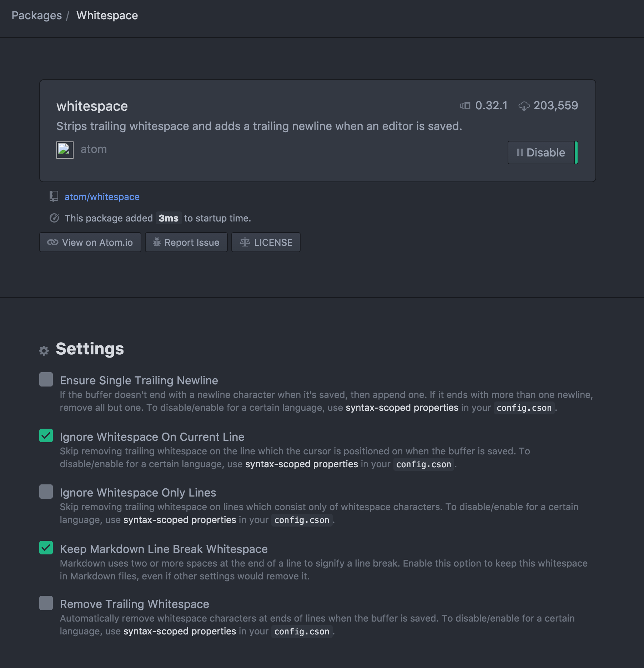Click the Remove Trailing Whitespace label
644x668 pixels.
(x=135, y=604)
